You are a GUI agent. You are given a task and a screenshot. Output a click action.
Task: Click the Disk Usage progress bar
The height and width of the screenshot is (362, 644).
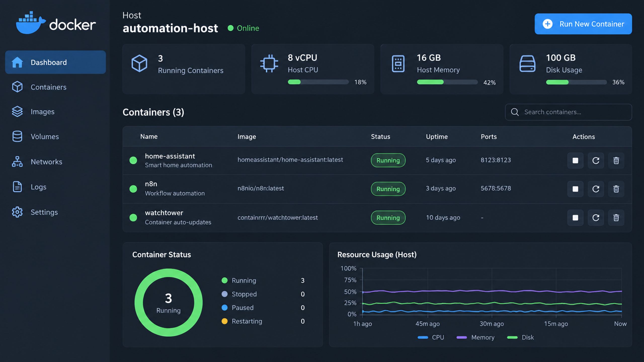tap(576, 82)
